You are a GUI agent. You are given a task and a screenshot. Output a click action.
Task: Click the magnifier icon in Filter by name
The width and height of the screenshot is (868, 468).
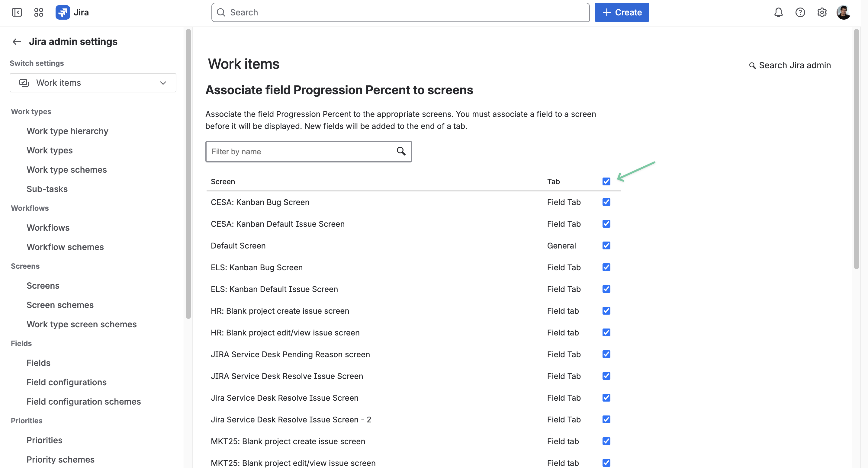tap(401, 151)
